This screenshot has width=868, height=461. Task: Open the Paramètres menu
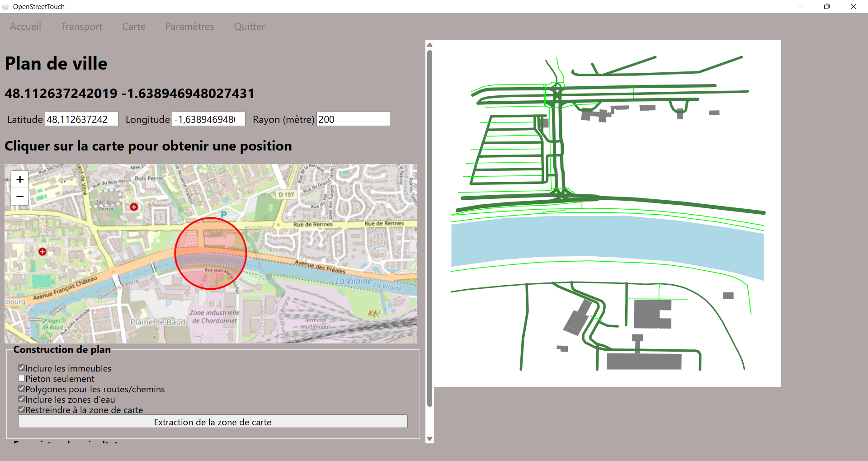190,27
